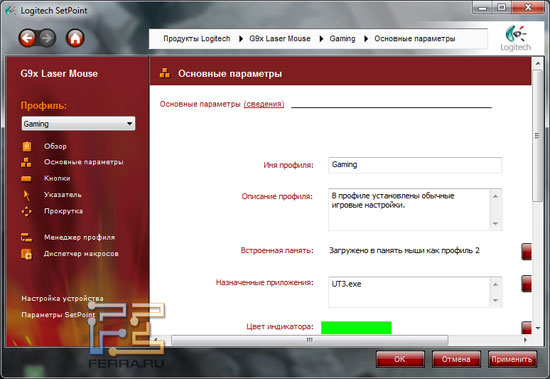
Task: Click the horizontal scroll-right arrow
Action: coord(525,340)
